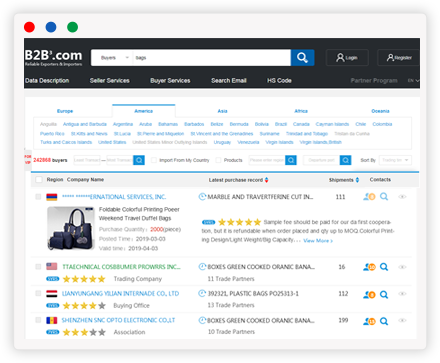Click the View More link
The image size is (440, 363).
(x=318, y=241)
